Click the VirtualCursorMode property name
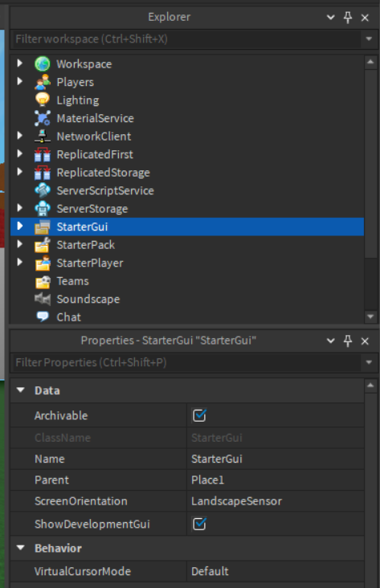This screenshot has width=380, height=588. pos(83,571)
